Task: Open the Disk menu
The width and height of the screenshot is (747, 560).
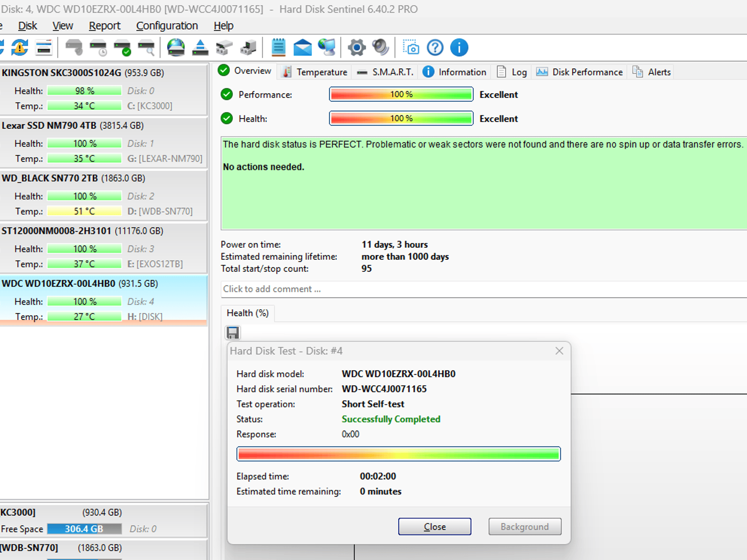Action: [28, 26]
